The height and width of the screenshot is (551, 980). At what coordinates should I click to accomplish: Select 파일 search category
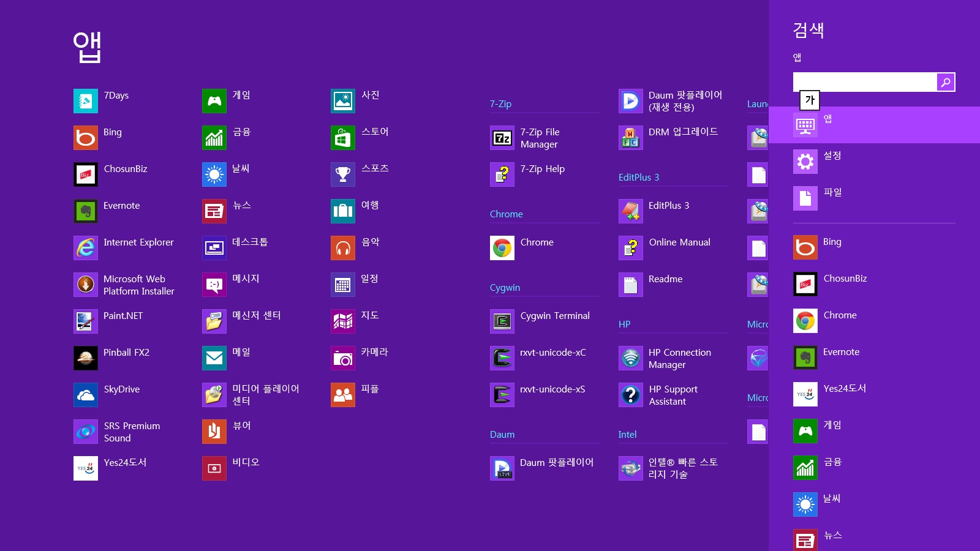[x=874, y=198]
